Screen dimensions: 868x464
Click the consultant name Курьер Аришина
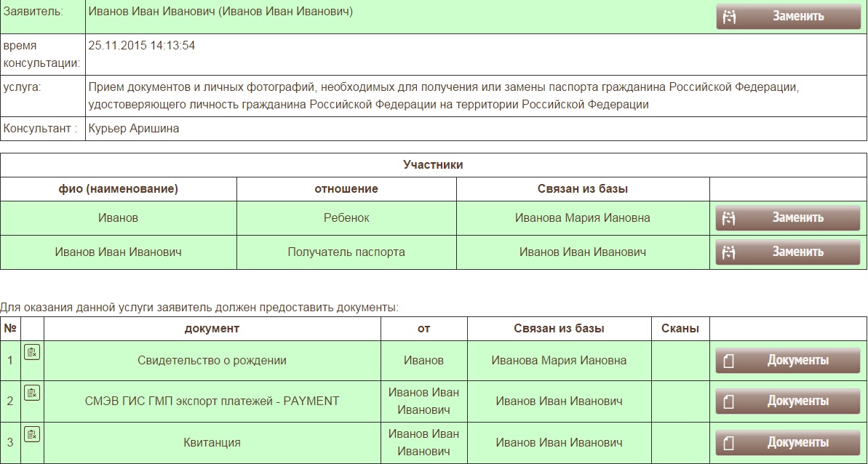(x=134, y=129)
